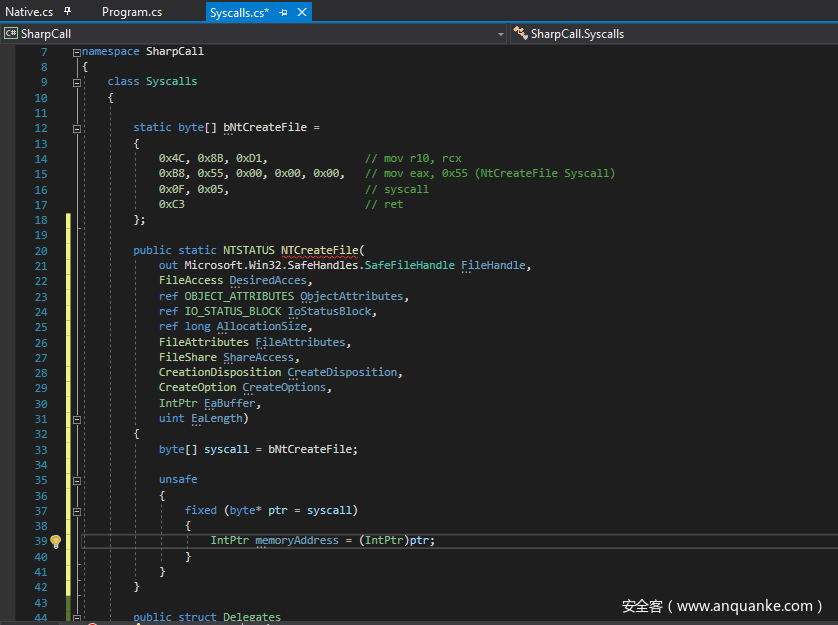Collapse the outlining marker at line 31
This screenshot has height=625, width=838.
point(77,419)
